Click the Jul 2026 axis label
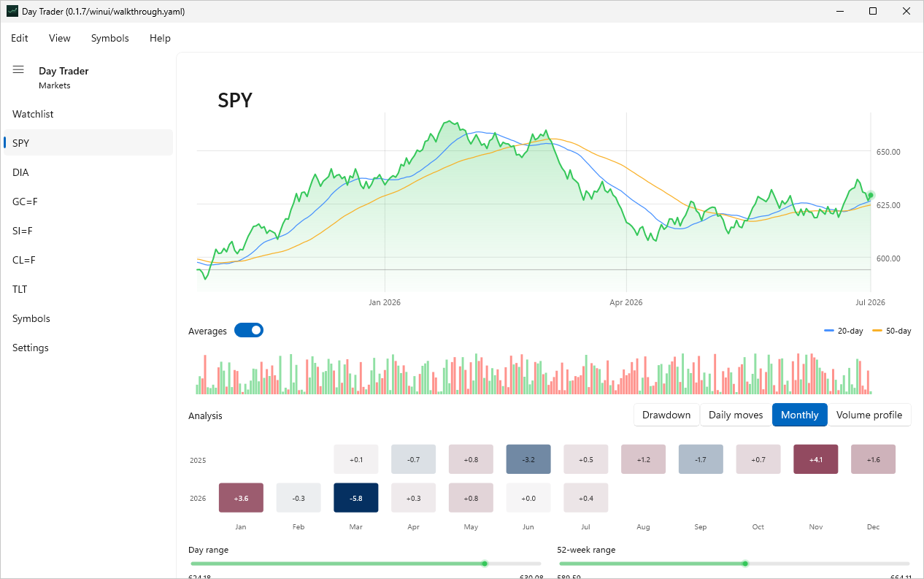This screenshot has width=924, height=579. click(x=871, y=302)
